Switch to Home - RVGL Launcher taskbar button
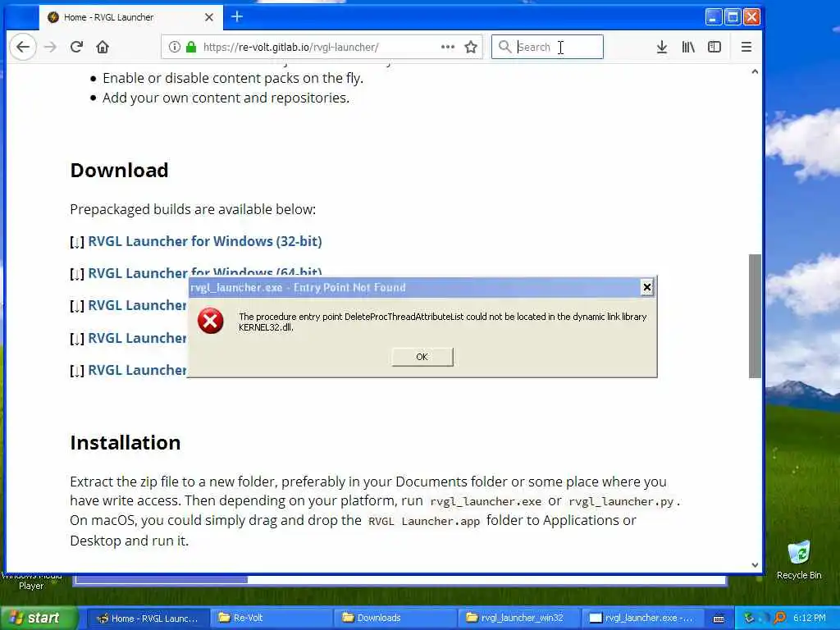840x630 pixels. (x=148, y=618)
